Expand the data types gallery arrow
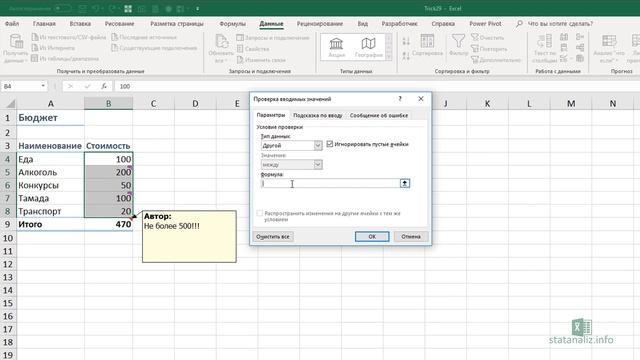This screenshot has height=360, width=640. pos(389,57)
